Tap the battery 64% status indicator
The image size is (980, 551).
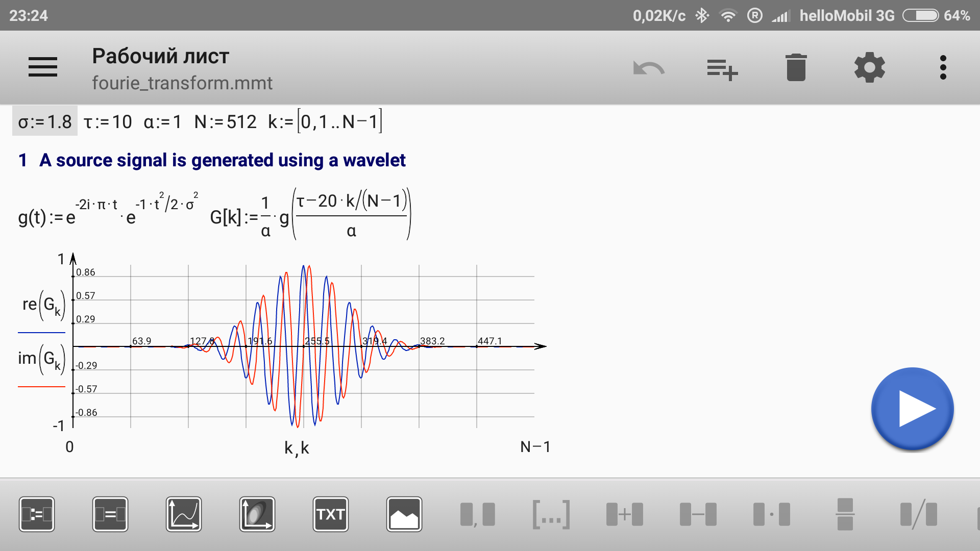pos(937,15)
